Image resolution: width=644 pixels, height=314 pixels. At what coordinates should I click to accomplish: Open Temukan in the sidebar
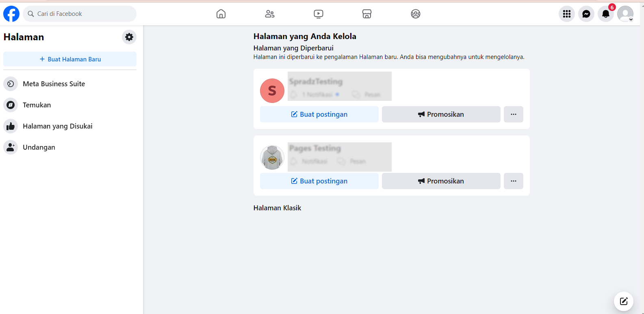37,105
